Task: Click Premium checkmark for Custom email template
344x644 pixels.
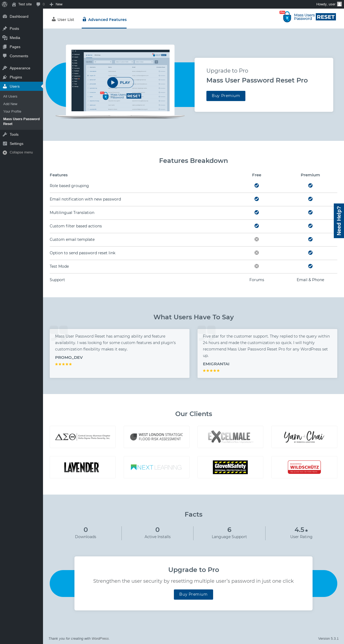Action: tap(310, 239)
